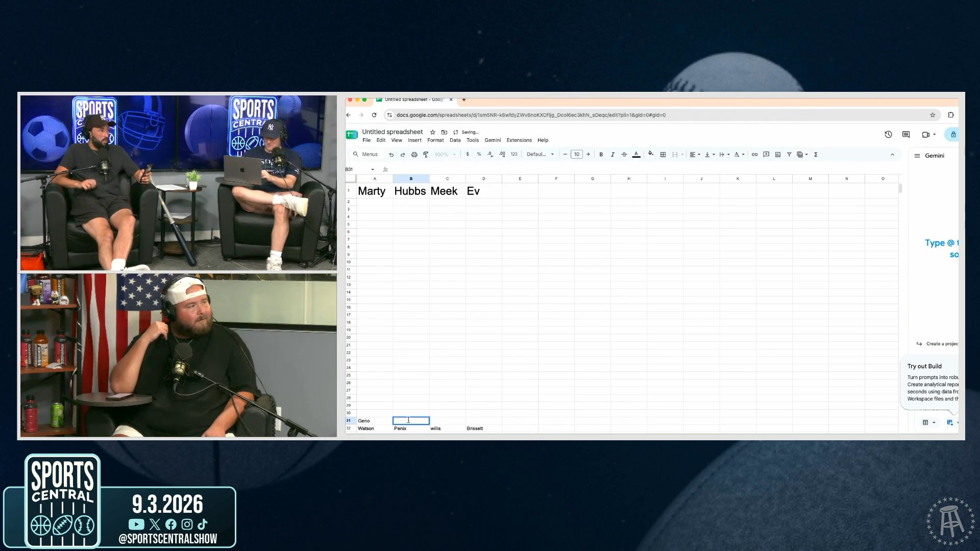Insert a comment from the toolbar
980x551 pixels.
click(766, 155)
